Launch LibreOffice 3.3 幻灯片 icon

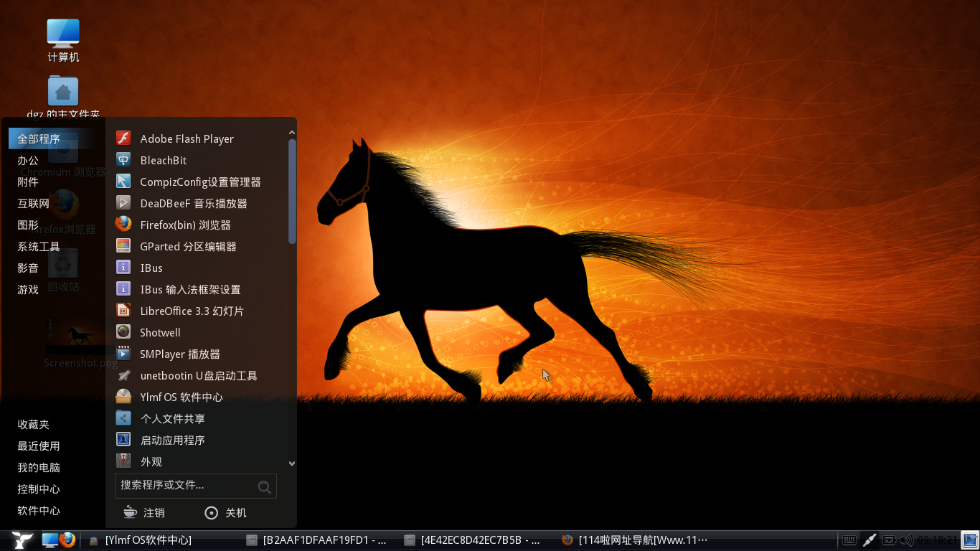click(x=123, y=311)
